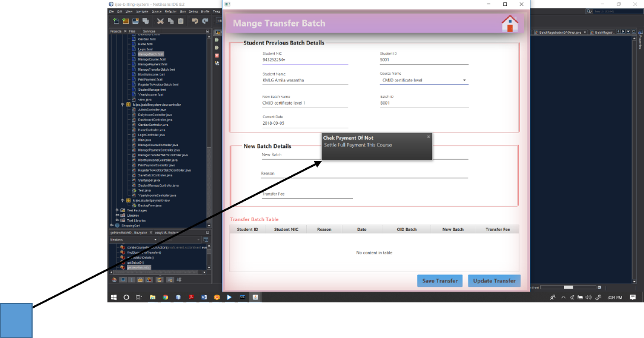Click the volume speaker icon in the system tray
Viewport: 644px width, 338px height.
click(588, 297)
